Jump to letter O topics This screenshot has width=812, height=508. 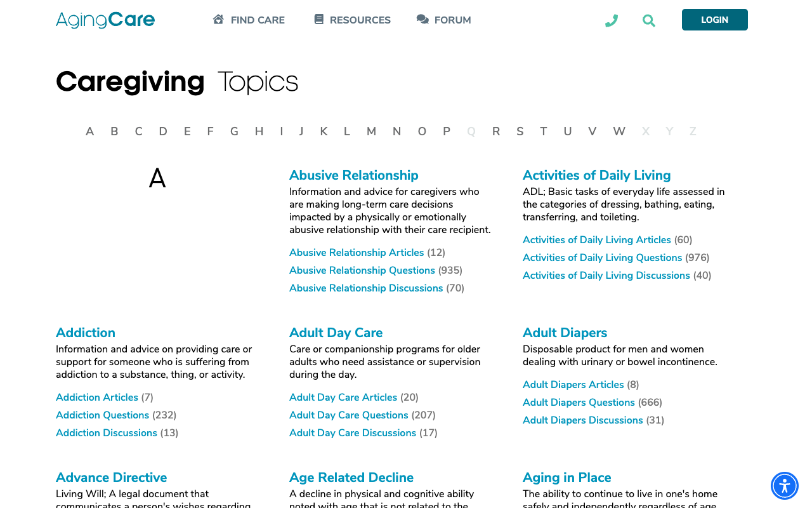coord(422,131)
